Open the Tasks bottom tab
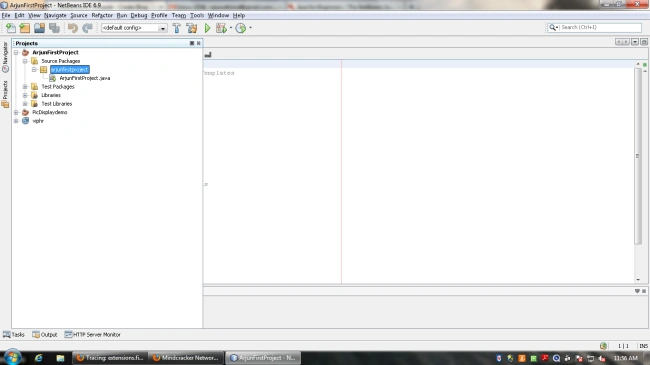The height and width of the screenshot is (365, 650). [x=14, y=335]
